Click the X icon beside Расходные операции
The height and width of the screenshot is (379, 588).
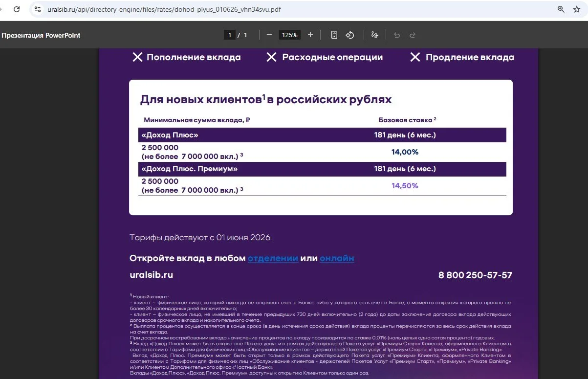click(x=271, y=57)
